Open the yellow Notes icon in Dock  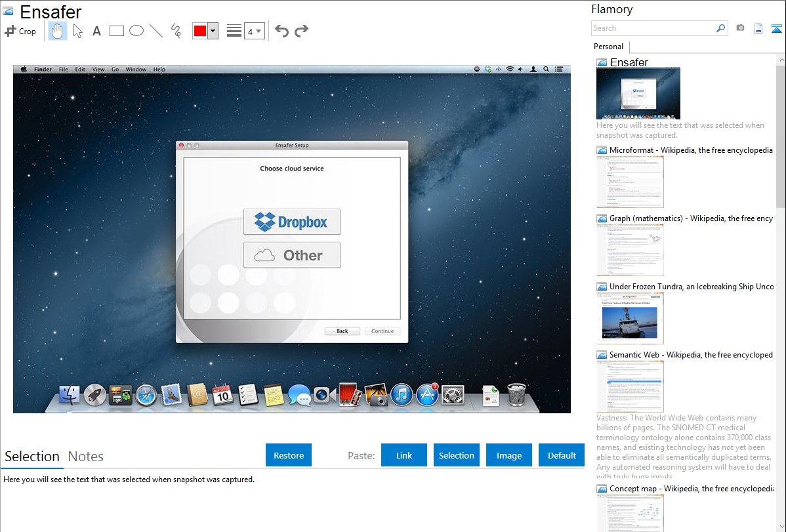pyautogui.click(x=274, y=395)
